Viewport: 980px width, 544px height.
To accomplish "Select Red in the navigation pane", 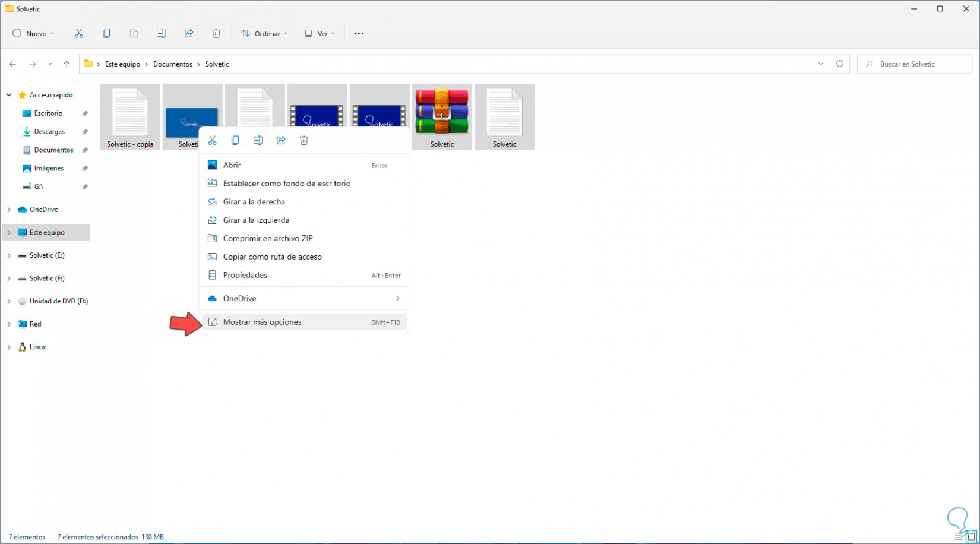I will click(x=35, y=324).
